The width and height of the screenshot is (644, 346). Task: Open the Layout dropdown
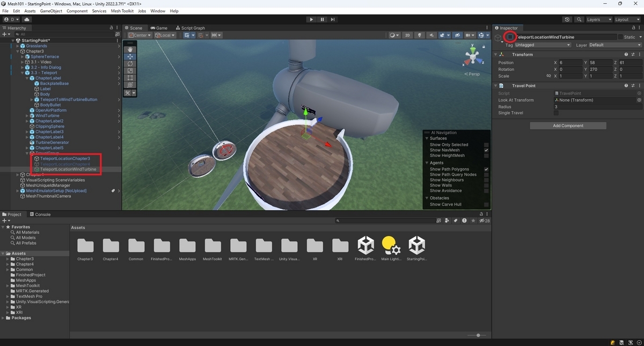coord(627,19)
